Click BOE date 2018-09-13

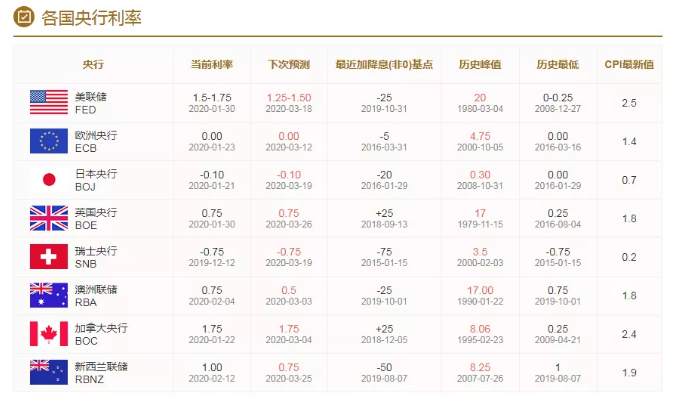tap(384, 224)
